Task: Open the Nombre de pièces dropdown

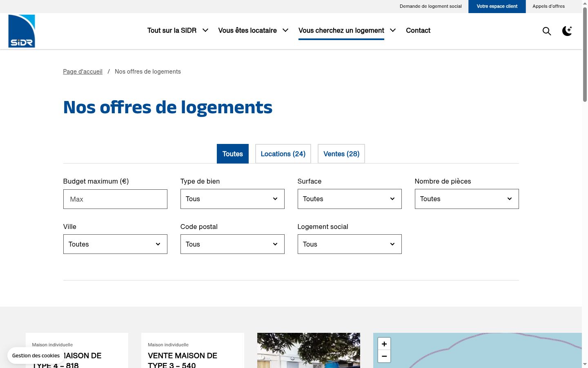Action: 467,199
